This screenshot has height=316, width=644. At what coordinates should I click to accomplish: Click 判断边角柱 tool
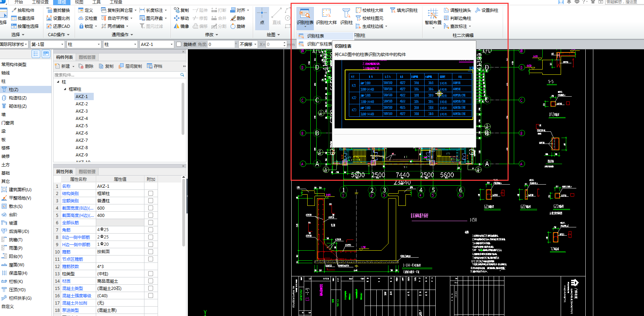(457, 18)
